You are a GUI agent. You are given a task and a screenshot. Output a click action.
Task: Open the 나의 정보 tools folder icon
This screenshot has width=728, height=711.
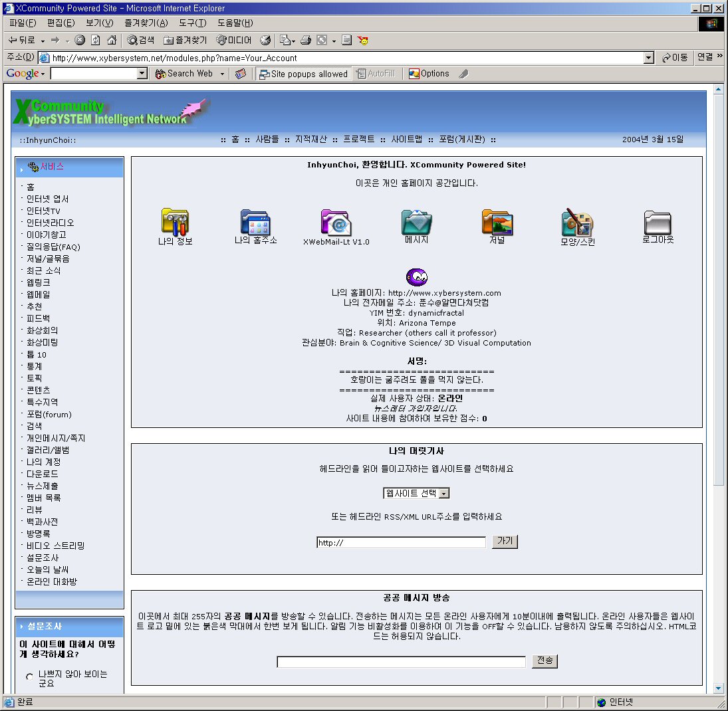click(x=175, y=222)
